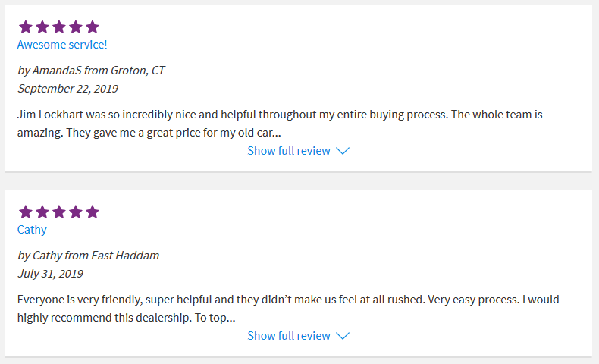This screenshot has width=599, height=364.
Task: Click the second star in AmandaS's rating
Action: point(42,27)
